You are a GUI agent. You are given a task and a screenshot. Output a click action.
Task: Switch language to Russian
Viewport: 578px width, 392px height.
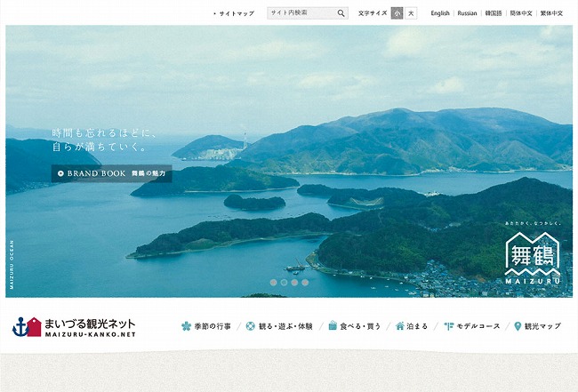point(467,13)
